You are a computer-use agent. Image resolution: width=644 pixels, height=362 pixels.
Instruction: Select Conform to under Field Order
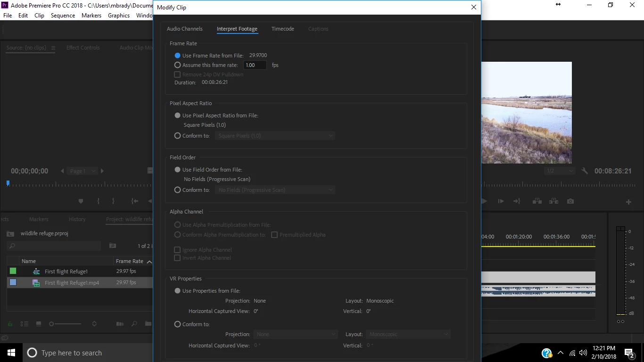(177, 190)
